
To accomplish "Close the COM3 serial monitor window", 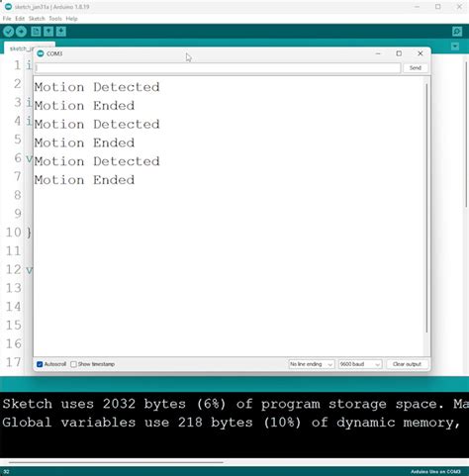I will [x=421, y=53].
